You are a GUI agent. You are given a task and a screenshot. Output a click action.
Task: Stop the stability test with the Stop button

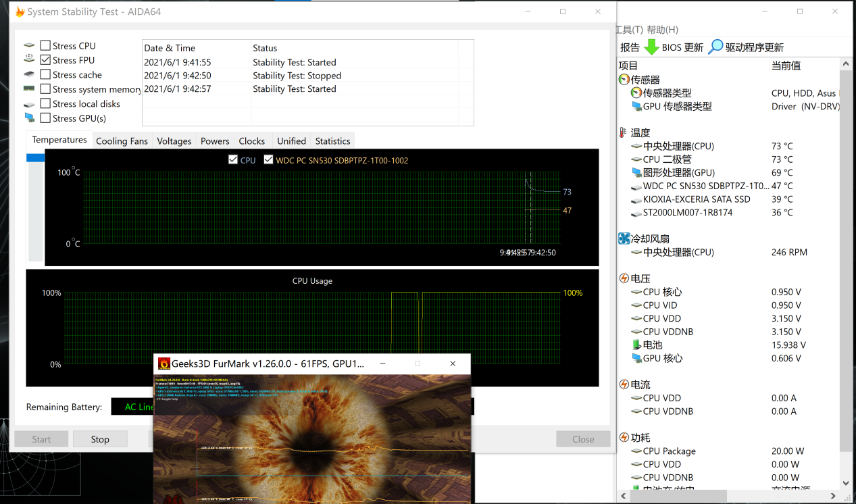tap(100, 439)
